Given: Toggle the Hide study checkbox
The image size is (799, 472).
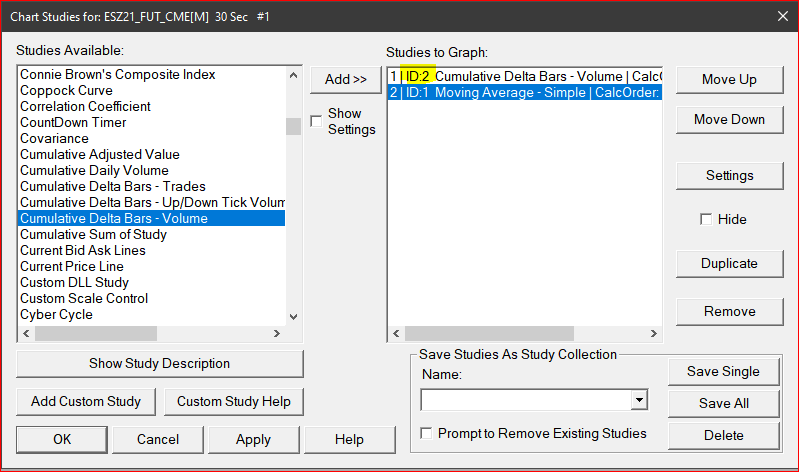Looking at the screenshot, I should (706, 219).
